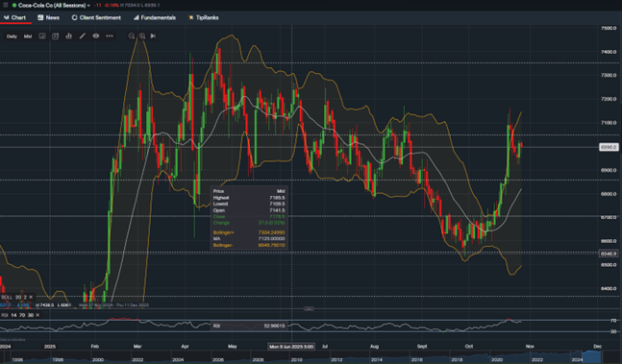Screen dimensions: 622x364
Task: Click the 7500.0 price axis label
Action: point(609,28)
